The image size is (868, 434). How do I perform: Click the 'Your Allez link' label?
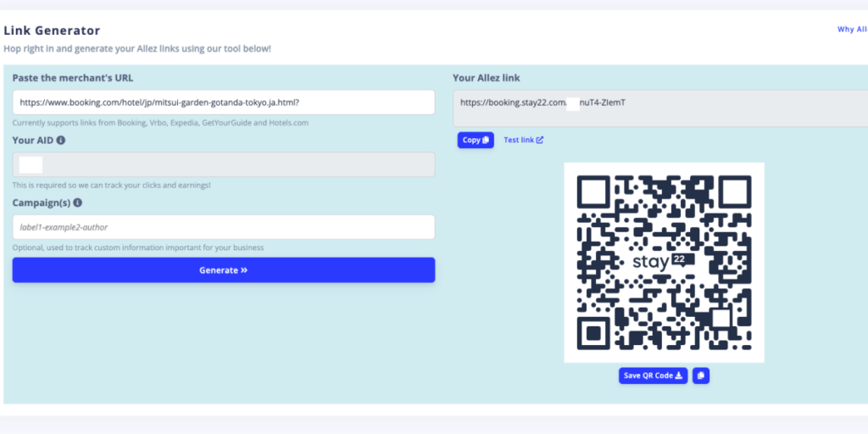point(486,77)
